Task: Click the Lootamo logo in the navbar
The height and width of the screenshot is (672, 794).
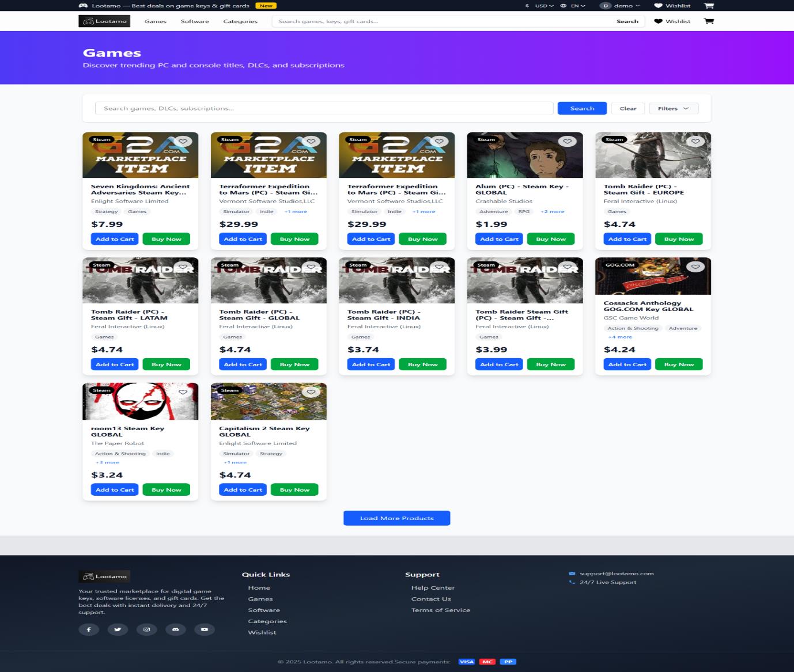Action: click(104, 21)
